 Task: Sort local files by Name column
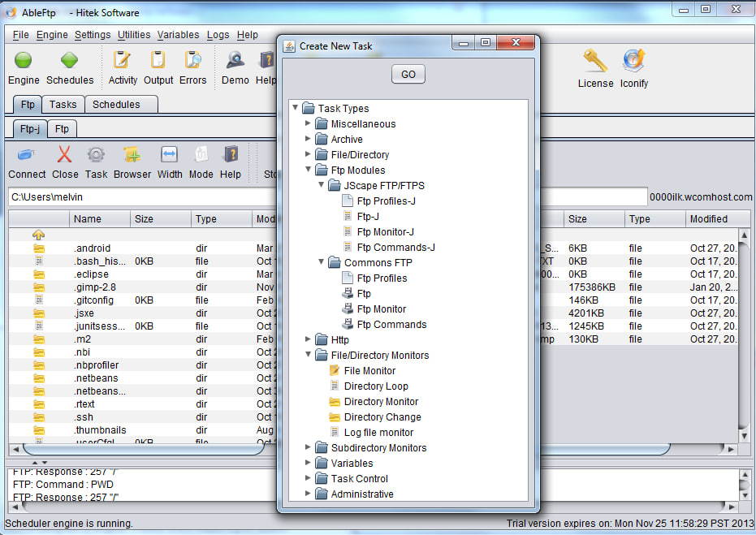click(100, 219)
